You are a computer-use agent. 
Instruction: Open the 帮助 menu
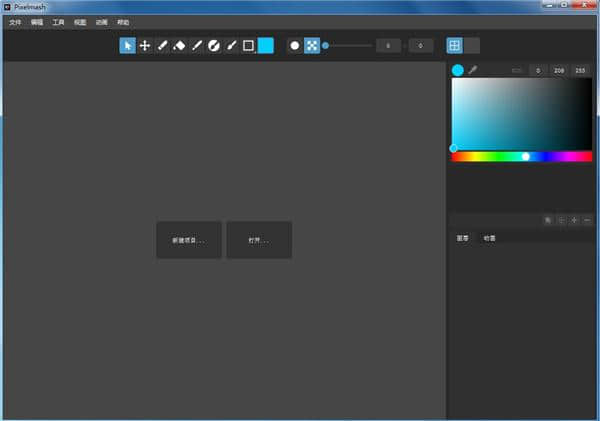(x=123, y=21)
